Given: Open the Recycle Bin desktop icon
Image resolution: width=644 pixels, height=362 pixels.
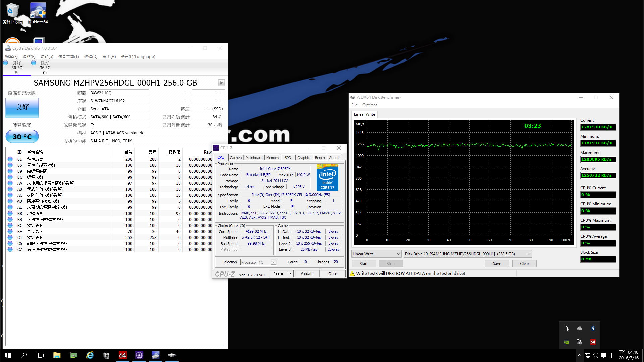Looking at the screenshot, I should (13, 13).
